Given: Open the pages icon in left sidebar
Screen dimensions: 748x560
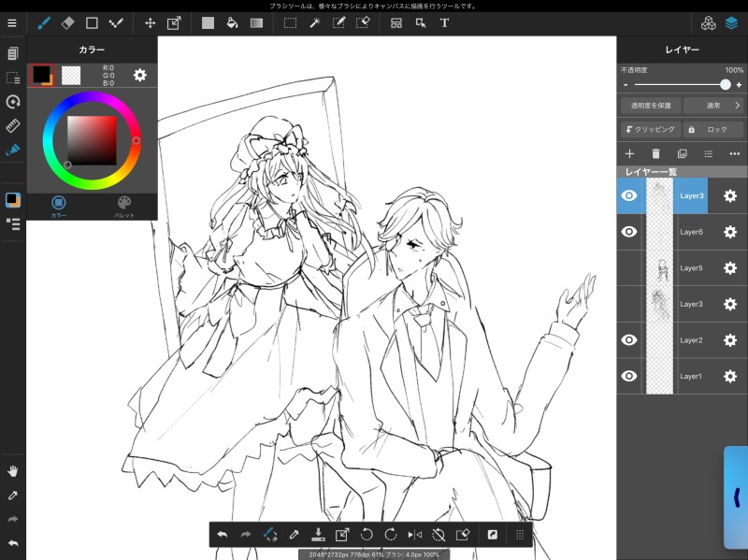Looking at the screenshot, I should (x=13, y=53).
